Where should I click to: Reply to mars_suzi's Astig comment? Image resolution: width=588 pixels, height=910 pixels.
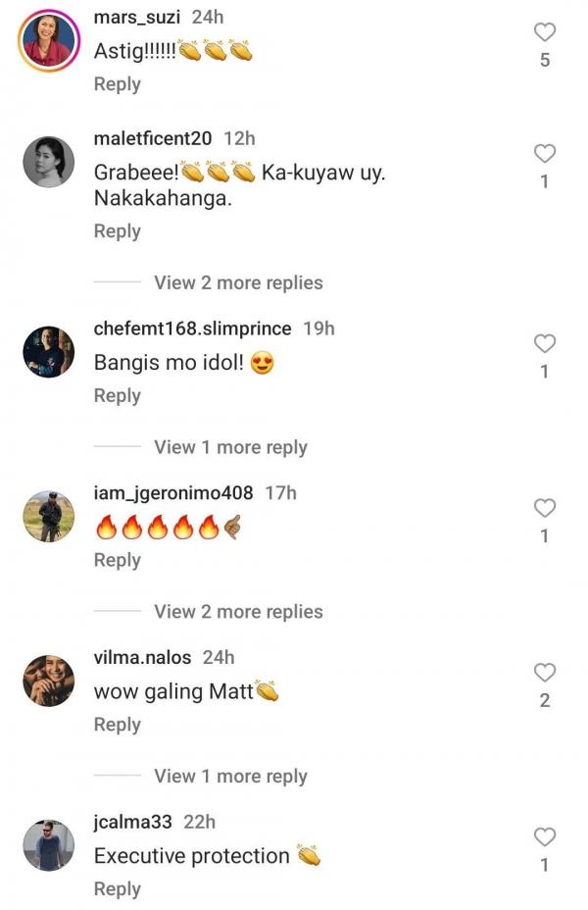pyautogui.click(x=117, y=84)
